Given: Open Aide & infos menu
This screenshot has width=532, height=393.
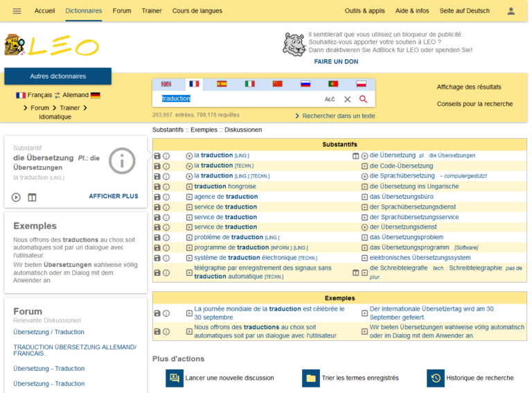Looking at the screenshot, I should point(412,11).
